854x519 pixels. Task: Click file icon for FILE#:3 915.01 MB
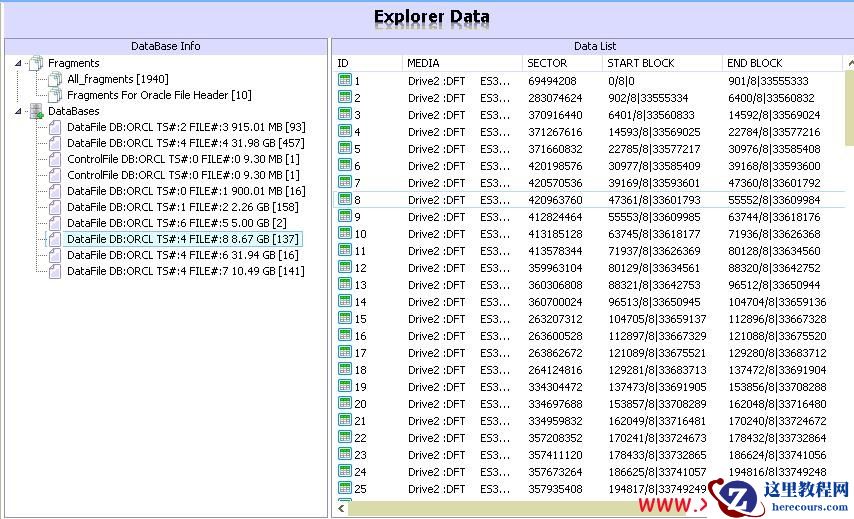point(54,127)
